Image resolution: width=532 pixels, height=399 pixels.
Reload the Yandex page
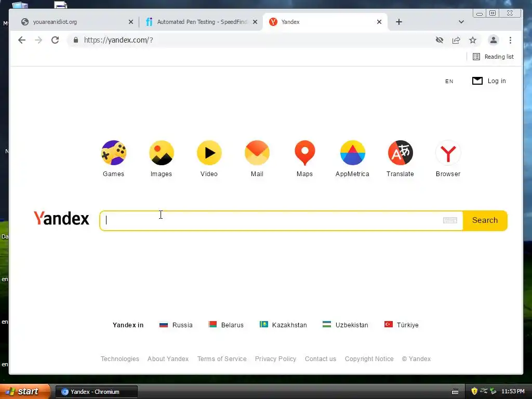click(x=55, y=40)
